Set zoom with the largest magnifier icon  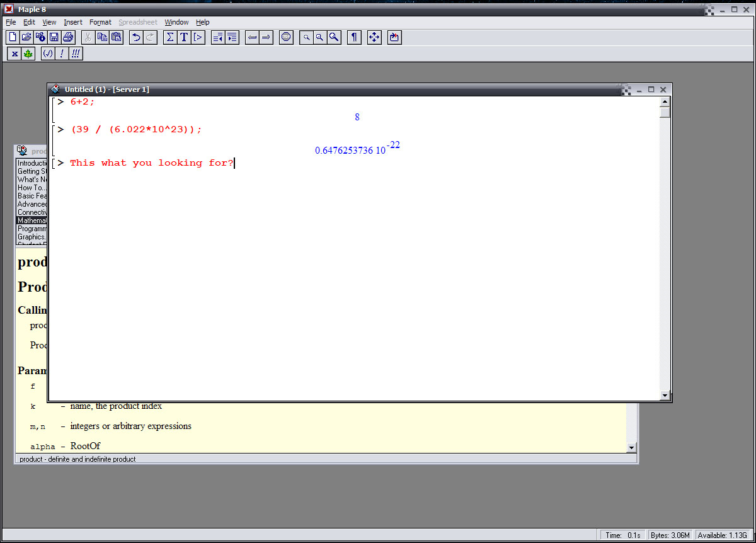coord(334,37)
